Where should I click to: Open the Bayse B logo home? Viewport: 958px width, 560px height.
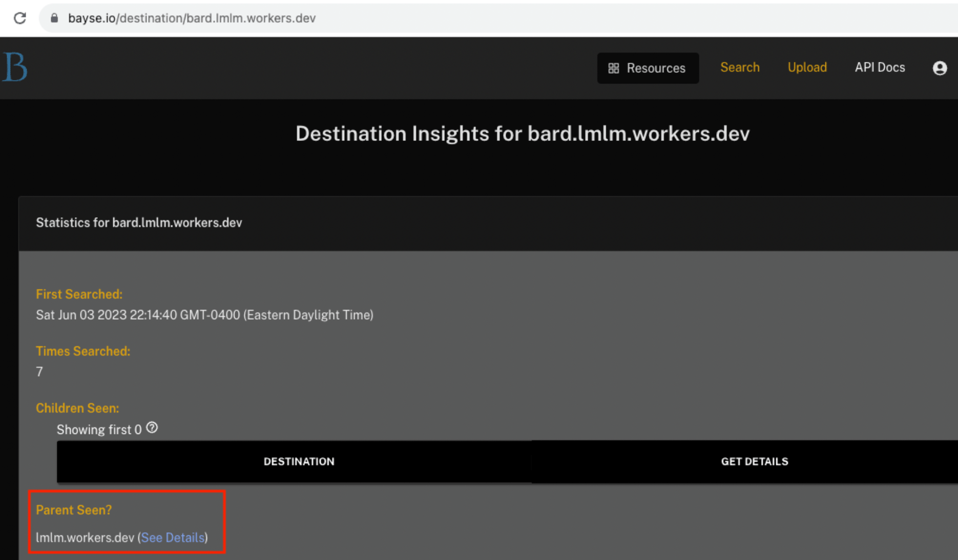(15, 67)
